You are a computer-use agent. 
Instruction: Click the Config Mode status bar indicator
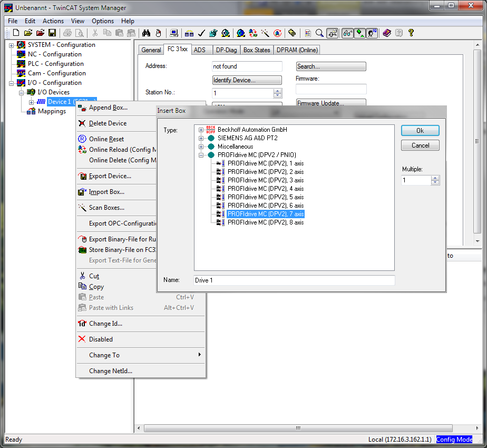point(454,439)
